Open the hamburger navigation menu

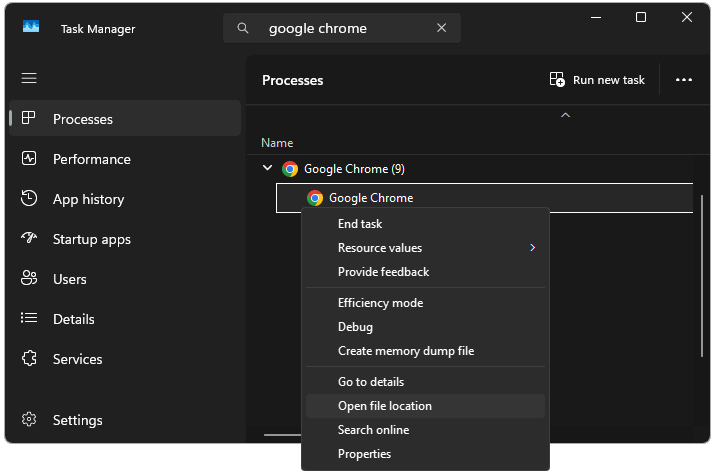(x=29, y=78)
